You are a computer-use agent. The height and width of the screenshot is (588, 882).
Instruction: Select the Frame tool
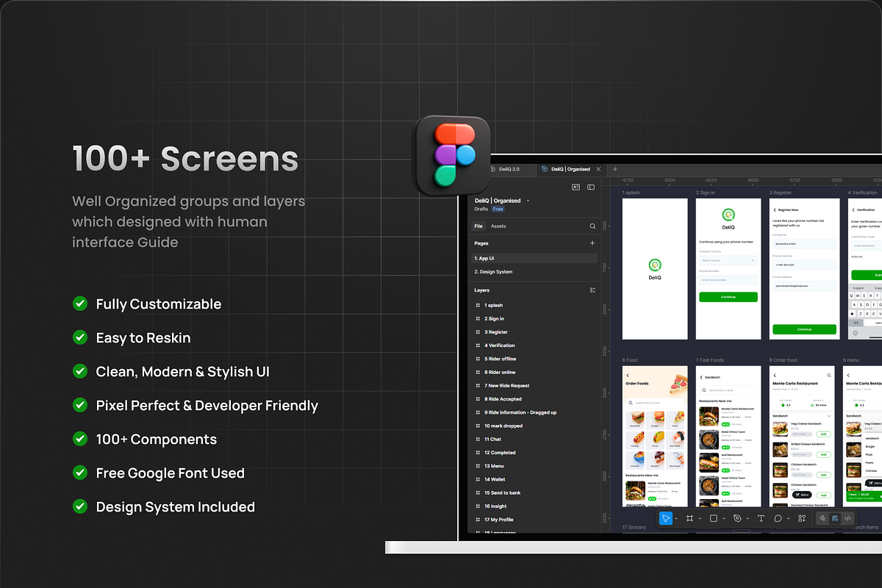[689, 518]
